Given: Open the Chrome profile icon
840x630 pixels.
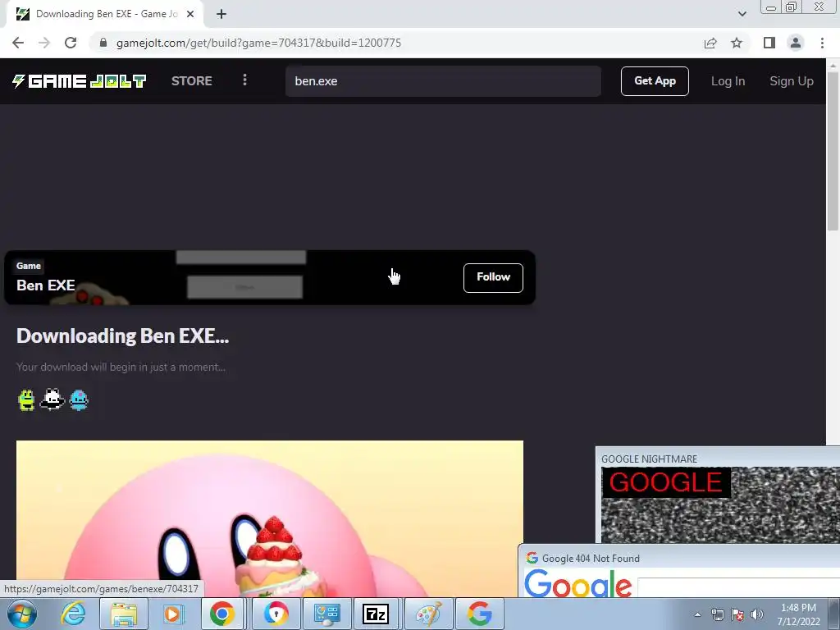Looking at the screenshot, I should (796, 43).
